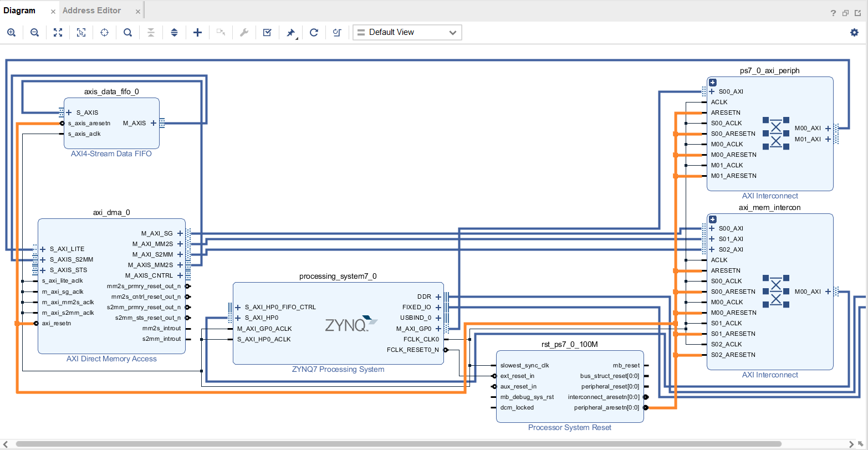Click the Zoom In magnifier icon
Screen dimensions: 868x450
coord(12,32)
